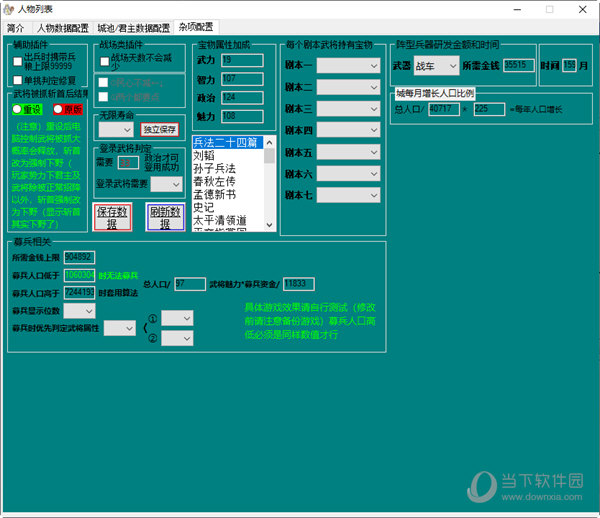
Task: Click the app icon in the title bar
Action: pyautogui.click(x=8, y=9)
